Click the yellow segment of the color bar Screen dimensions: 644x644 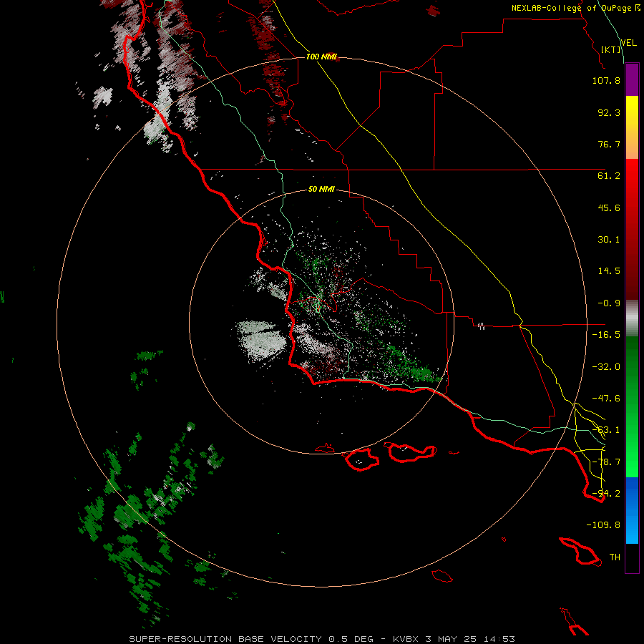pyautogui.click(x=632, y=127)
